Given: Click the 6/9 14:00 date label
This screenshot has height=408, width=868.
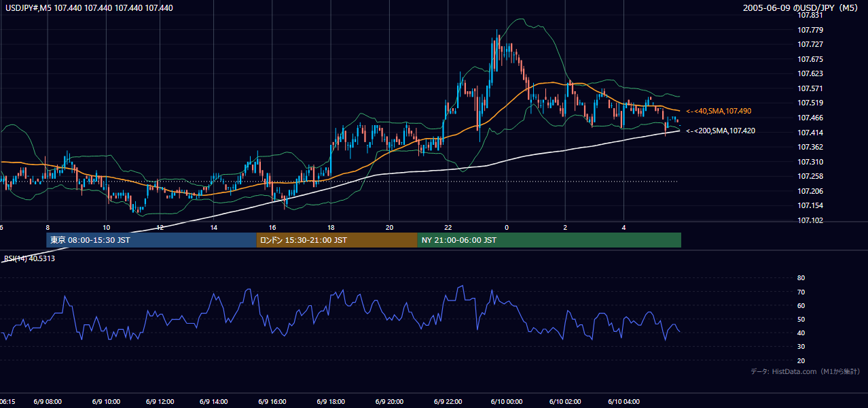Looking at the screenshot, I should pos(213,402).
